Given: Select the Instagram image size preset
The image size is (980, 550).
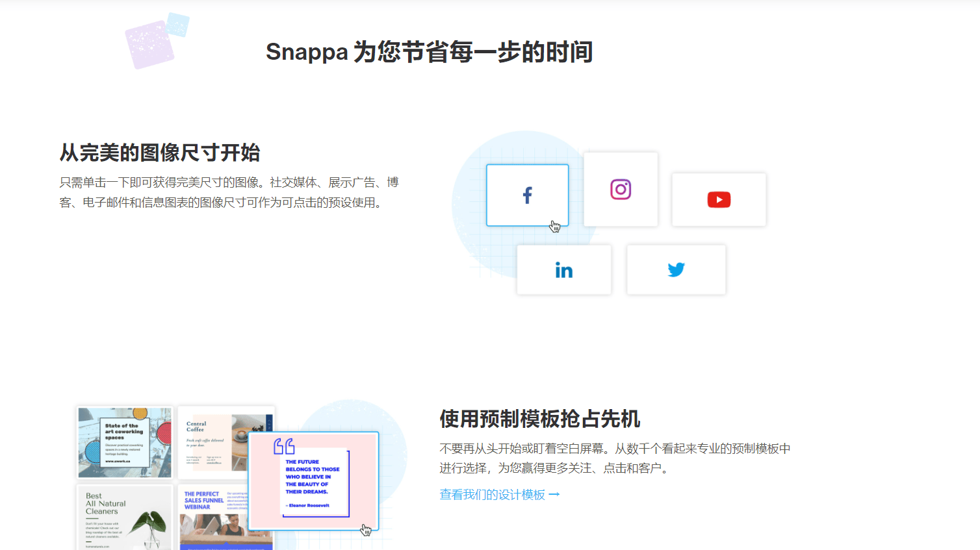Looking at the screenshot, I should point(621,190).
